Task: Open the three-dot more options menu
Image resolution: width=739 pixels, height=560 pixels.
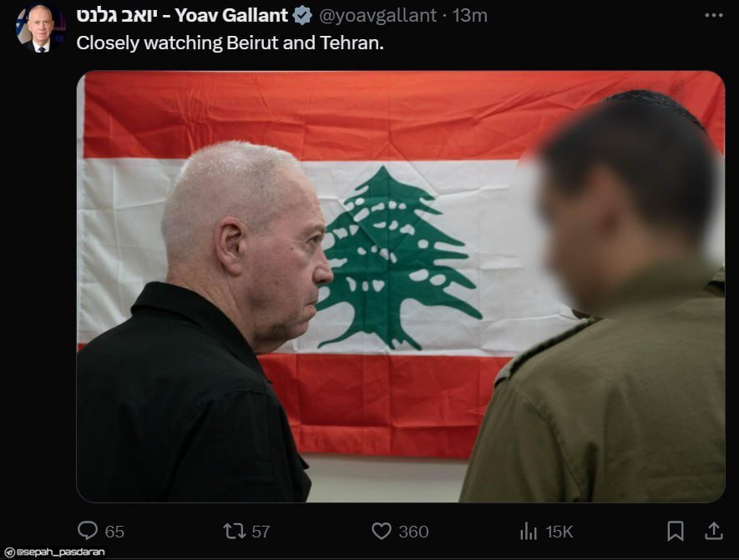Action: (x=714, y=16)
